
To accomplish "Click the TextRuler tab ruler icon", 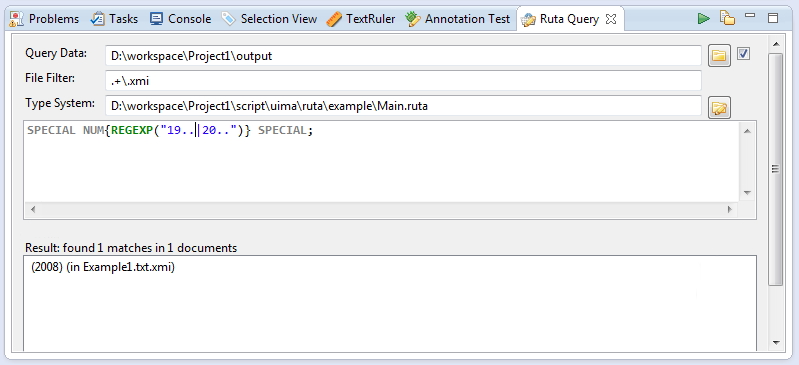I will (334, 19).
